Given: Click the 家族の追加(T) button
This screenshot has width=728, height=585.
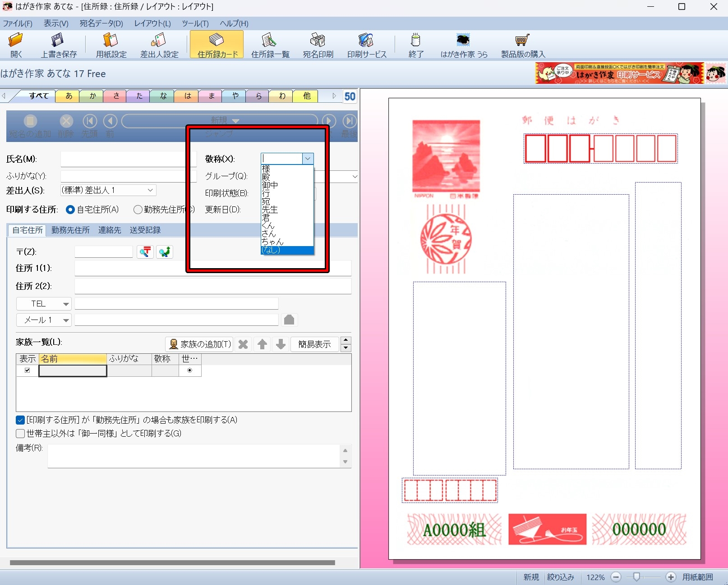Looking at the screenshot, I should click(x=199, y=344).
